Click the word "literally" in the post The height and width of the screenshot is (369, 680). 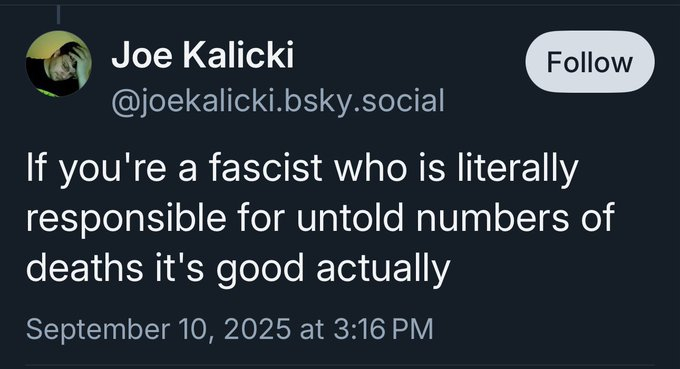pyautogui.click(x=518, y=170)
